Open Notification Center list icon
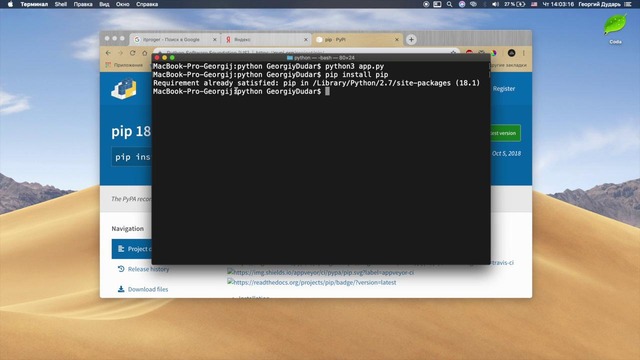This screenshot has height=360, width=640. [628, 4]
